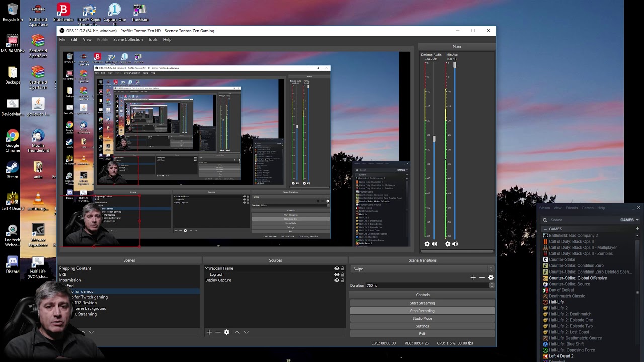Image resolution: width=644 pixels, height=362 pixels.
Task: Open the GAMES filter dropdown in Steam
Action: click(x=629, y=220)
